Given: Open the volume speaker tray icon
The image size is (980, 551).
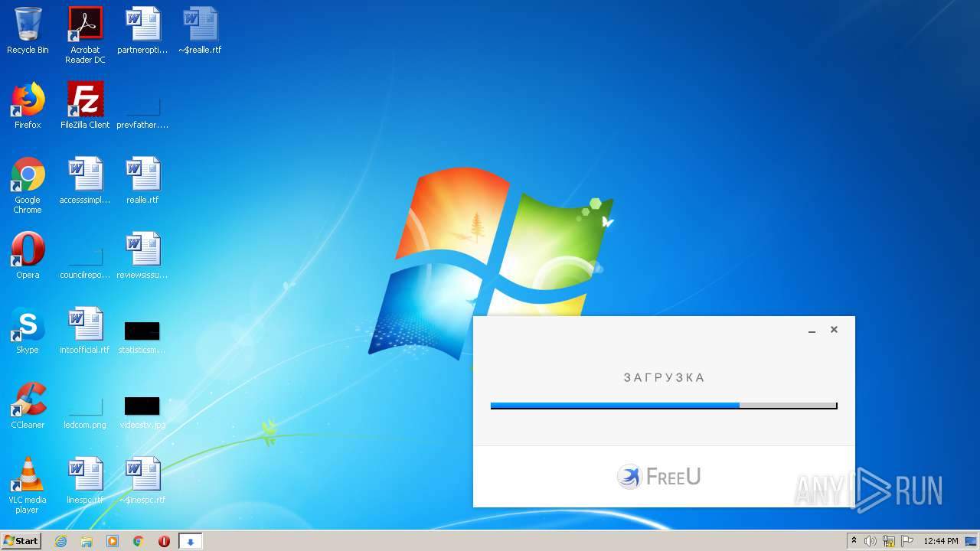Looking at the screenshot, I should (871, 541).
